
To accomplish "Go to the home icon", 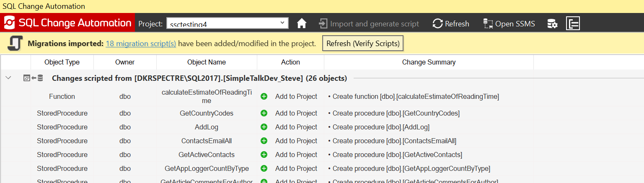I will pyautogui.click(x=302, y=23).
